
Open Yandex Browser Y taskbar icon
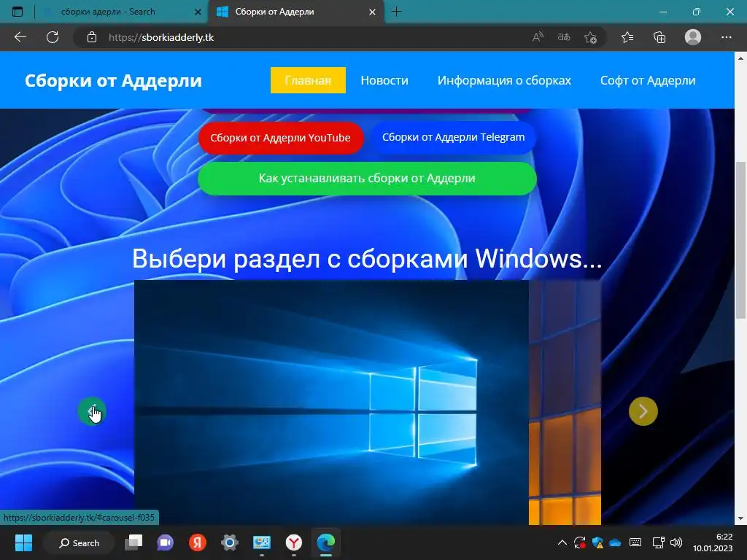click(x=293, y=542)
